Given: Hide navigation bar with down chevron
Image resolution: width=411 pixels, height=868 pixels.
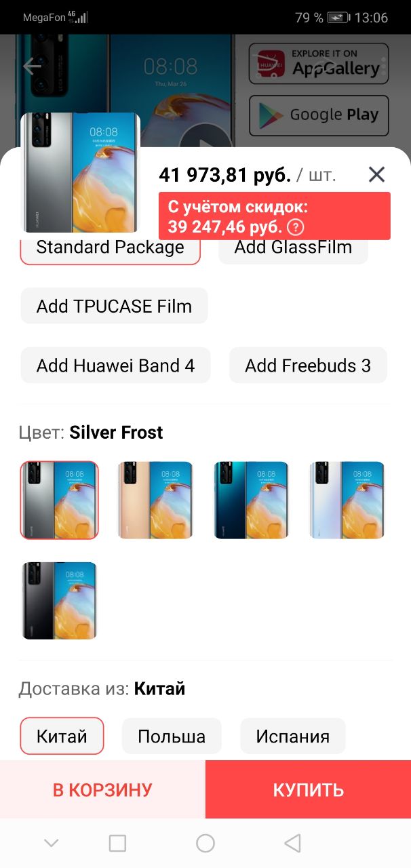Looking at the screenshot, I should (51, 843).
